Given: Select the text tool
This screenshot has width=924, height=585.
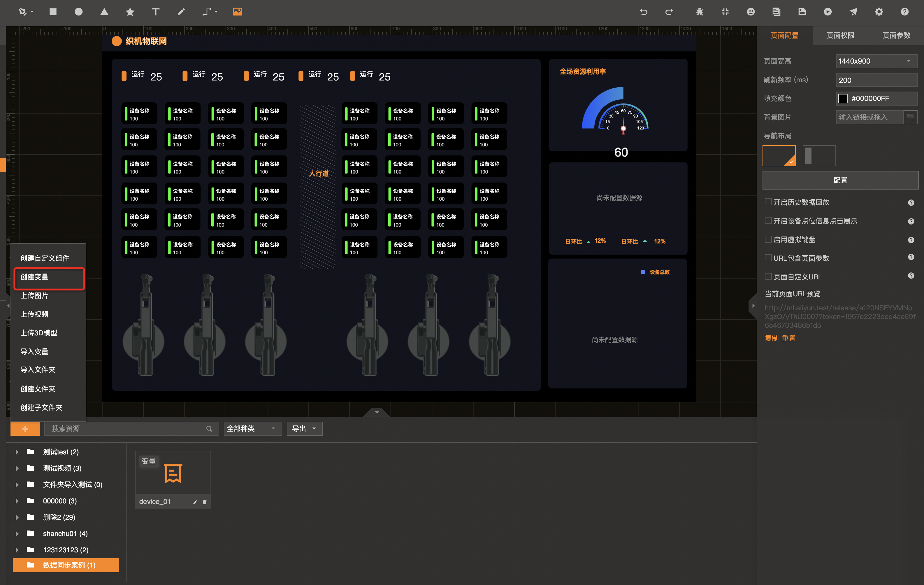Looking at the screenshot, I should 155,12.
